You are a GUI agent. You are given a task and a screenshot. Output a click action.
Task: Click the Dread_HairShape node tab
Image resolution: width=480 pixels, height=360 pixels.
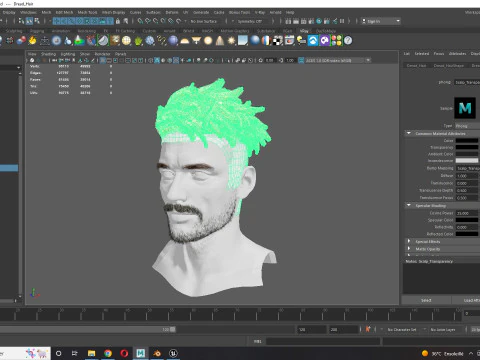(448, 65)
